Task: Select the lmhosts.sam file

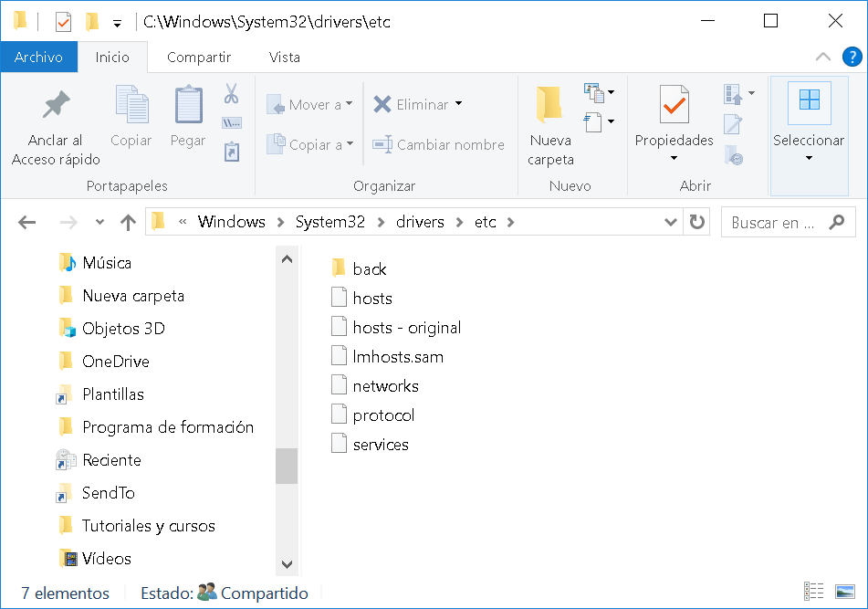Action: tap(388, 356)
